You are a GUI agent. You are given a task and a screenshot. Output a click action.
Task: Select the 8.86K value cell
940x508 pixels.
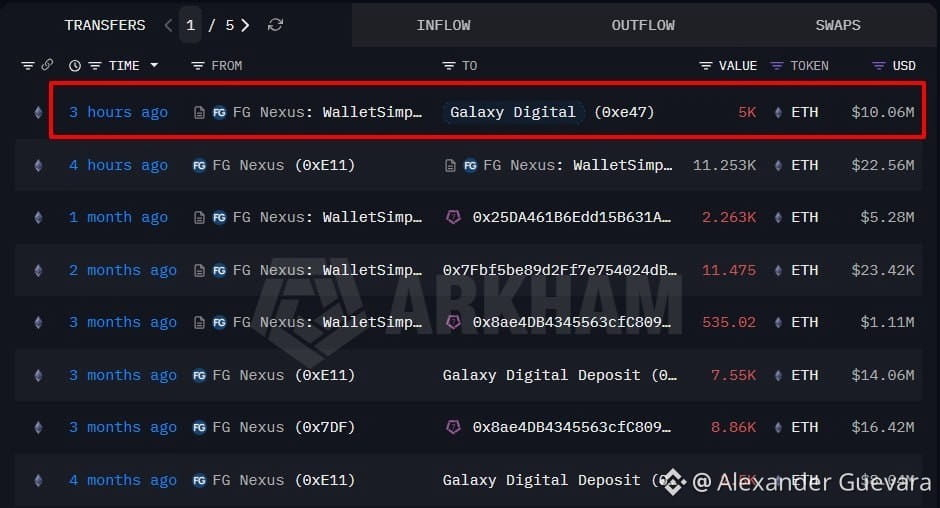[733, 427]
